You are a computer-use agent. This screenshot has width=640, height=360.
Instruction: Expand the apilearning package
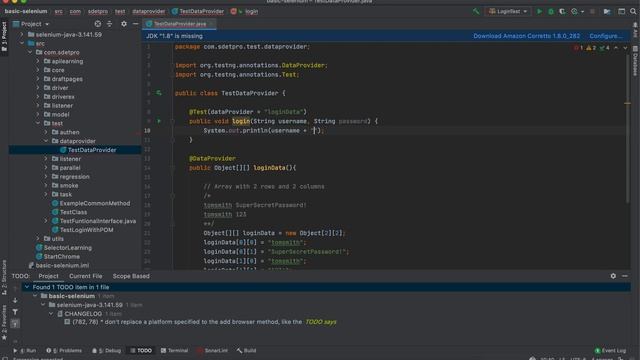[x=38, y=61]
